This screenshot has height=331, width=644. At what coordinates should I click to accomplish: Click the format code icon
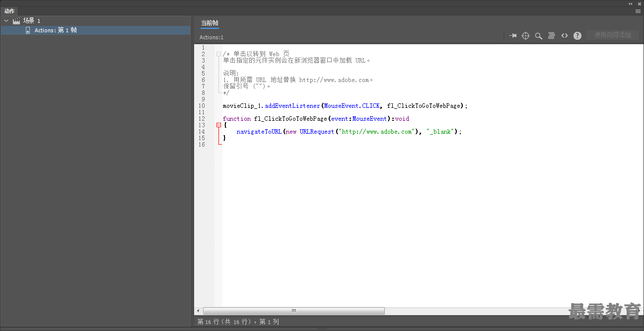(552, 36)
